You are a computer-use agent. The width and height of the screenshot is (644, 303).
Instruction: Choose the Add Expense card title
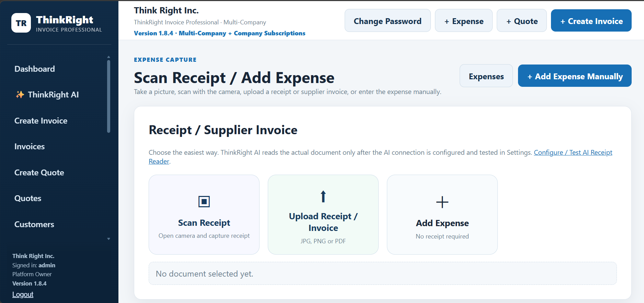click(442, 223)
